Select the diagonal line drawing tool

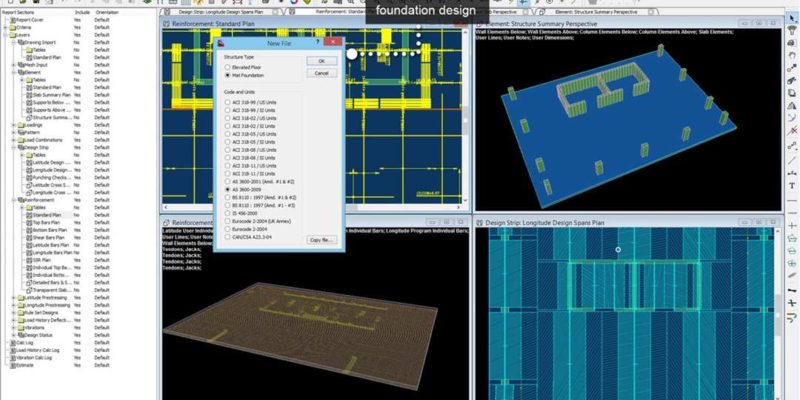coord(791,159)
